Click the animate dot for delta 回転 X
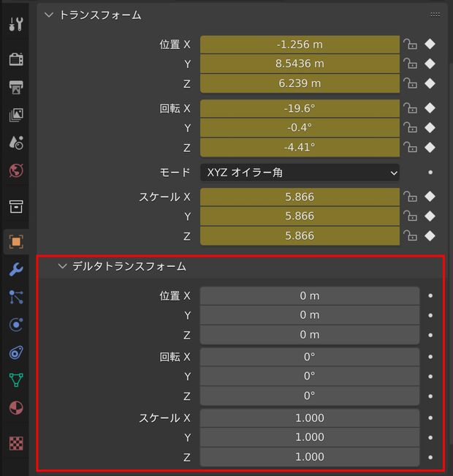Screen dimensions: 453x476 click(430, 357)
